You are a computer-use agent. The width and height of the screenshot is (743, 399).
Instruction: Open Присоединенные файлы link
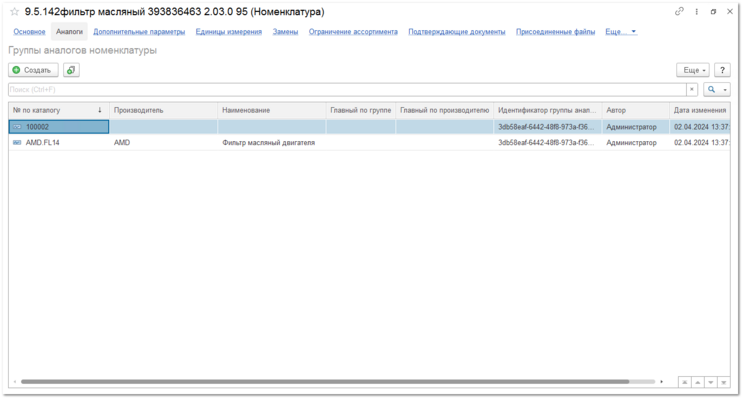tap(555, 32)
